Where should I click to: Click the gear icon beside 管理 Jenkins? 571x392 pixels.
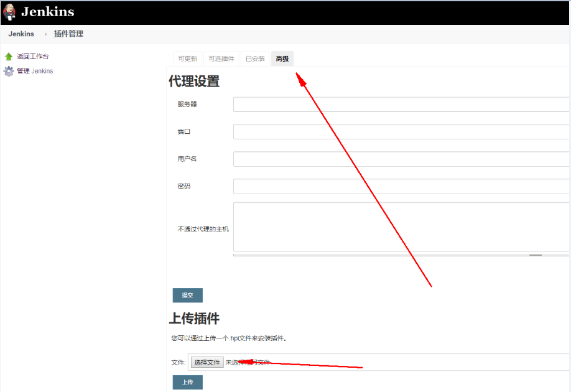pyautogui.click(x=9, y=71)
